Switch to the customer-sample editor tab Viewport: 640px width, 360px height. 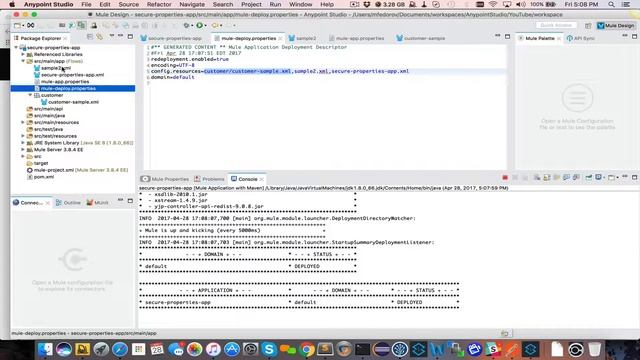[421, 38]
